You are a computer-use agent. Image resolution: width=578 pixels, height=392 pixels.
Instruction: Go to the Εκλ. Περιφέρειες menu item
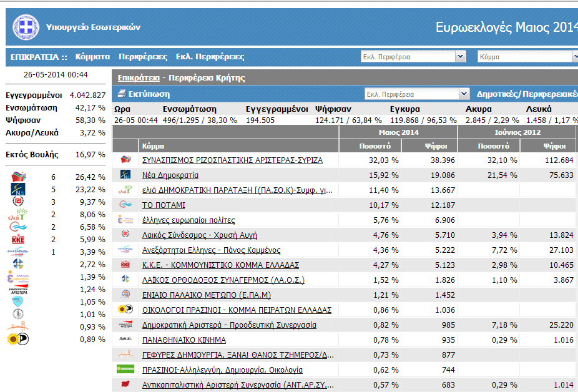click(x=210, y=57)
